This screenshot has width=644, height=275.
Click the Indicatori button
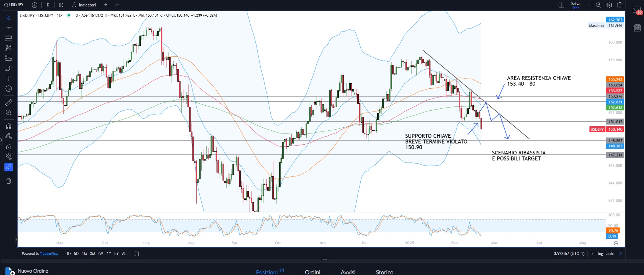tap(84, 5)
